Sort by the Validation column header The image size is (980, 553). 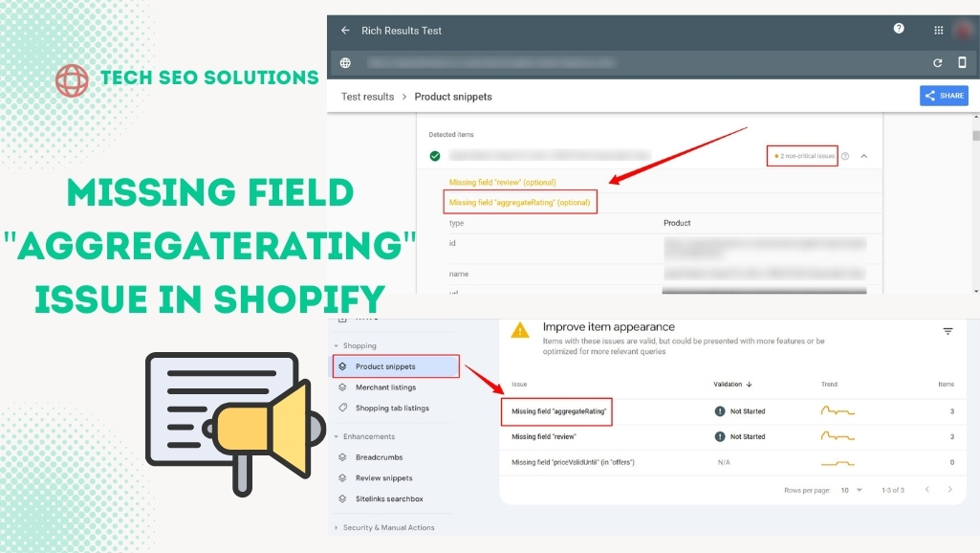point(732,384)
